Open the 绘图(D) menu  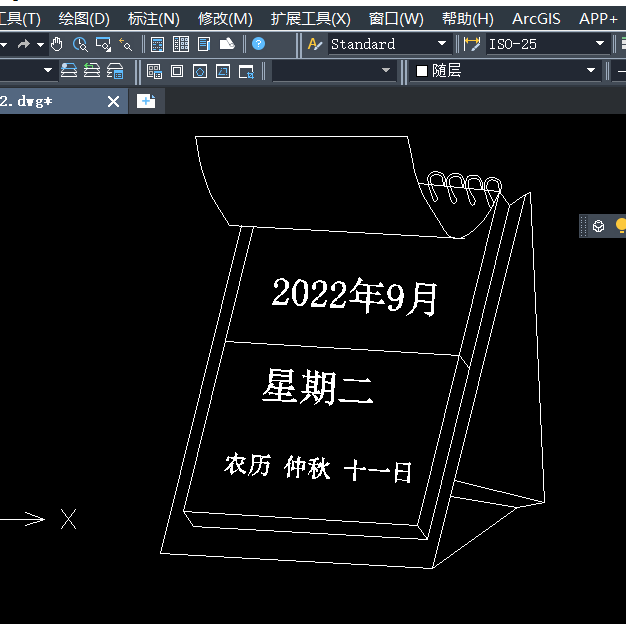(84, 19)
